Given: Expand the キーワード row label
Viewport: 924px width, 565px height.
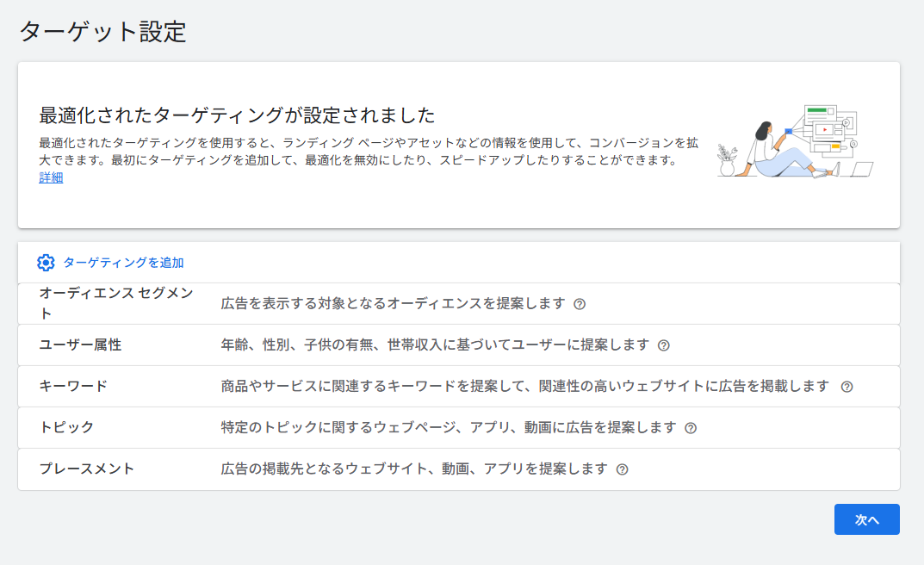Looking at the screenshot, I should 73,386.
